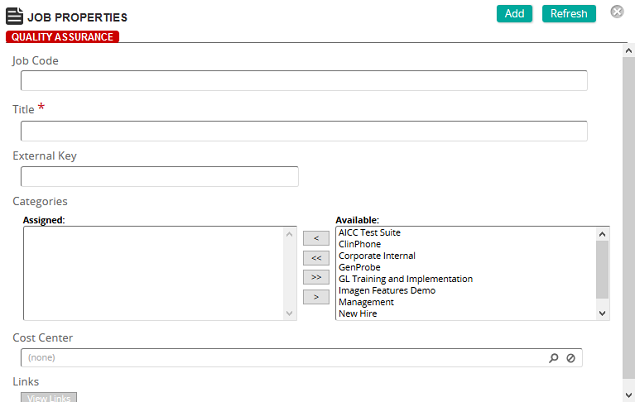Click Assigned list scroll up arrow

[289, 234]
